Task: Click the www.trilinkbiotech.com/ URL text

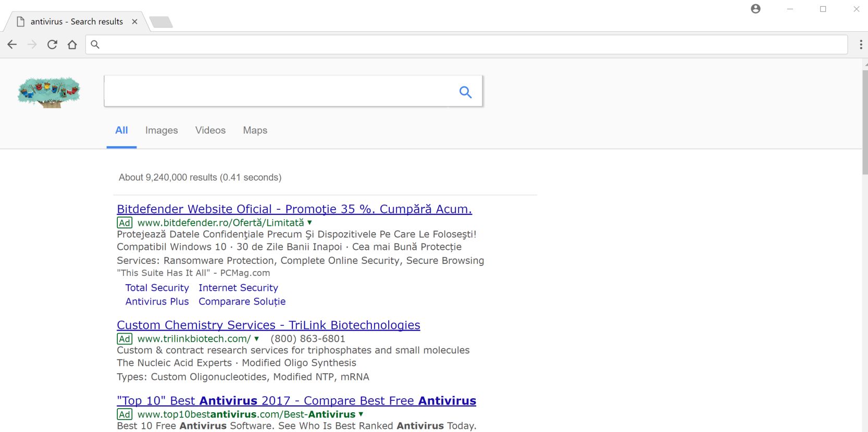Action: tap(194, 339)
